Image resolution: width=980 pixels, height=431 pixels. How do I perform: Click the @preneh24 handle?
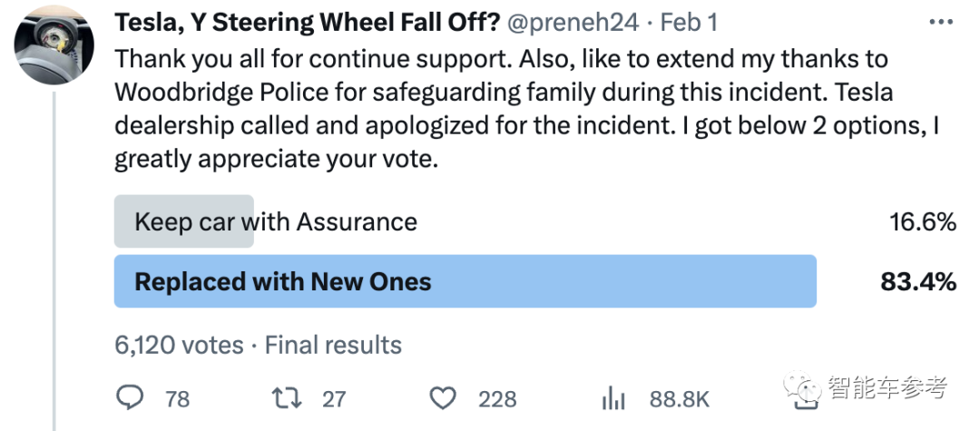573,23
